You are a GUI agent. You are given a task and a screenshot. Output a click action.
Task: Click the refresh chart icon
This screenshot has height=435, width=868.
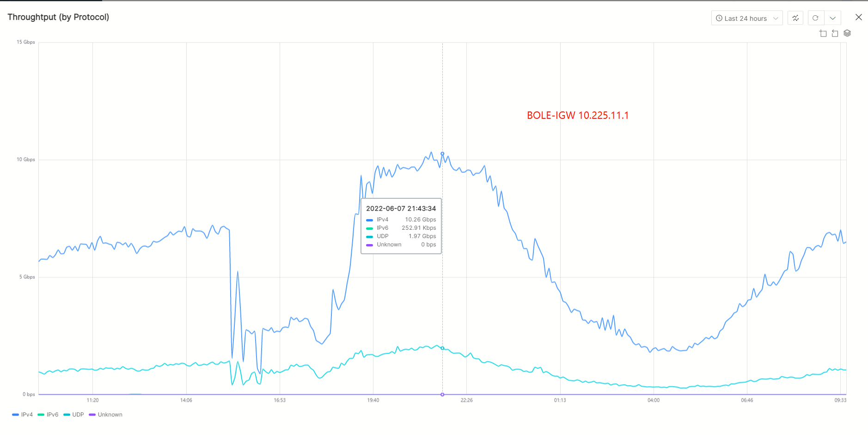click(815, 18)
